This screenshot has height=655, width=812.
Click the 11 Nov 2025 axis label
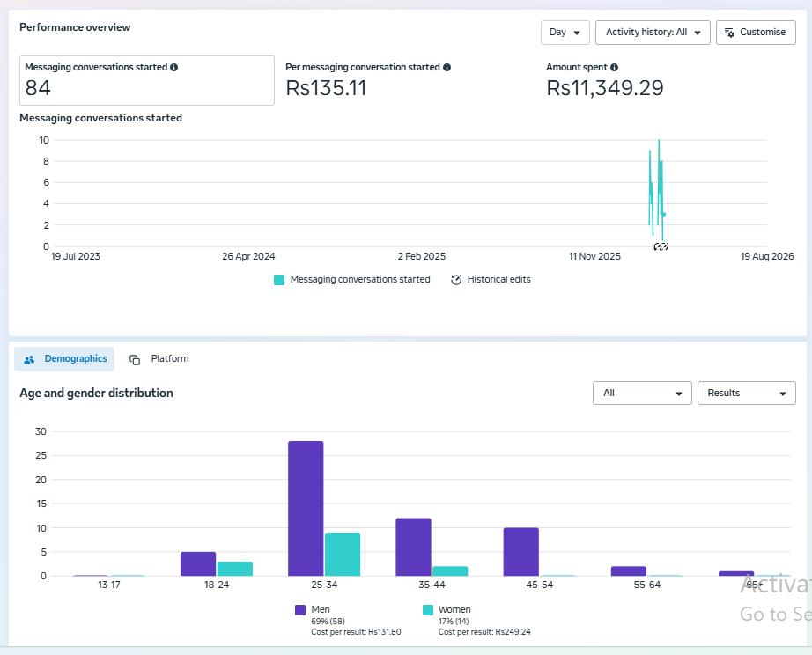(x=594, y=256)
